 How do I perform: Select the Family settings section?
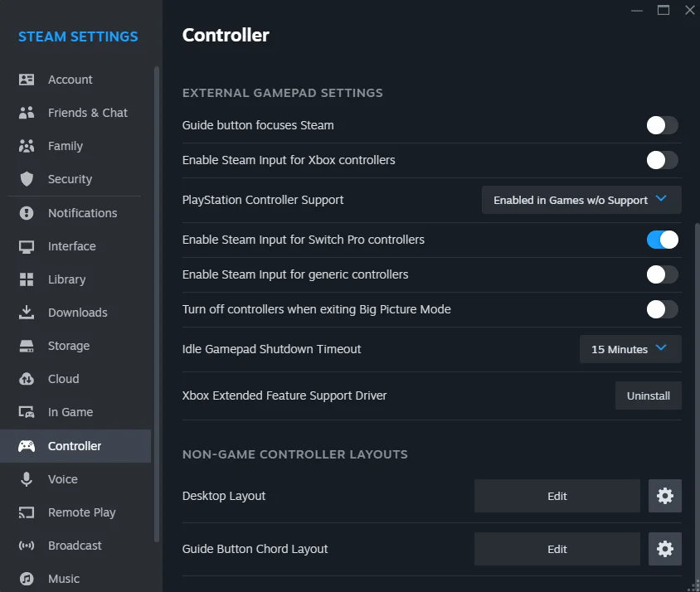75,146
